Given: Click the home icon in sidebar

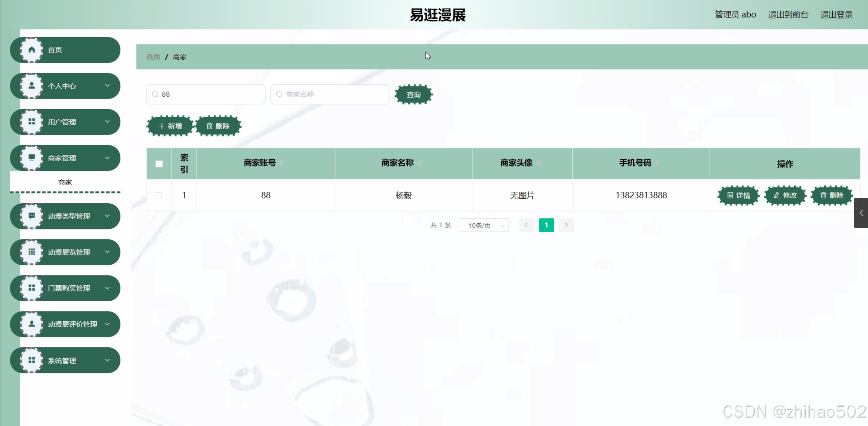Looking at the screenshot, I should (x=32, y=50).
